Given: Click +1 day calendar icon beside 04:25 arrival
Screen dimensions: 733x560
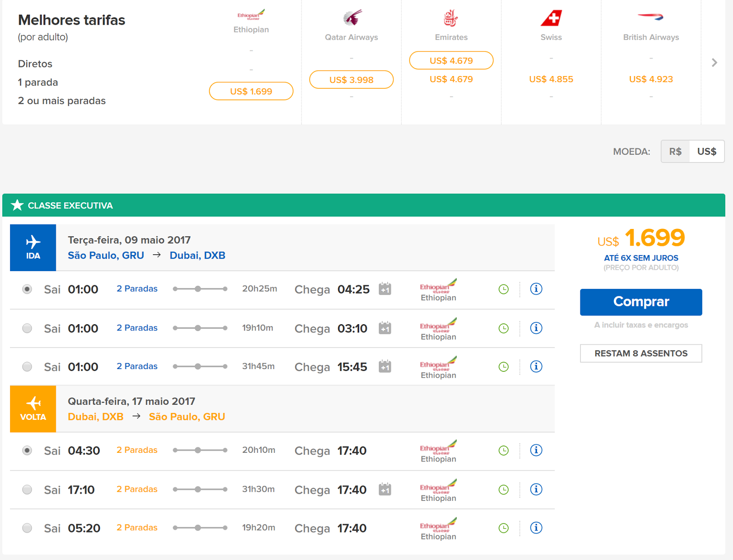Looking at the screenshot, I should 385,289.
